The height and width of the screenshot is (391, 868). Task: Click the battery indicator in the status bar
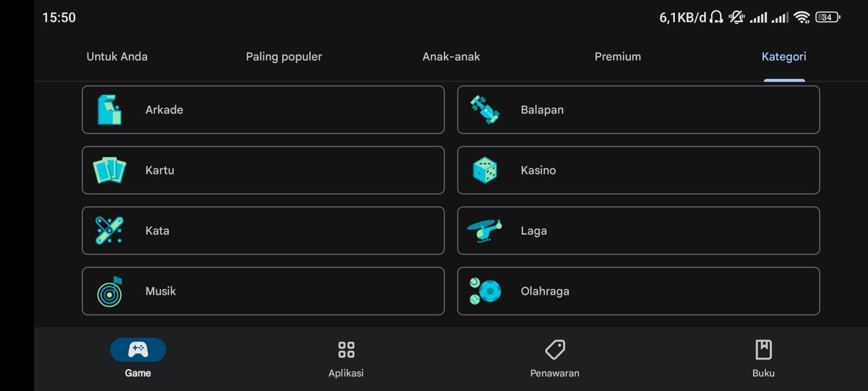[826, 17]
